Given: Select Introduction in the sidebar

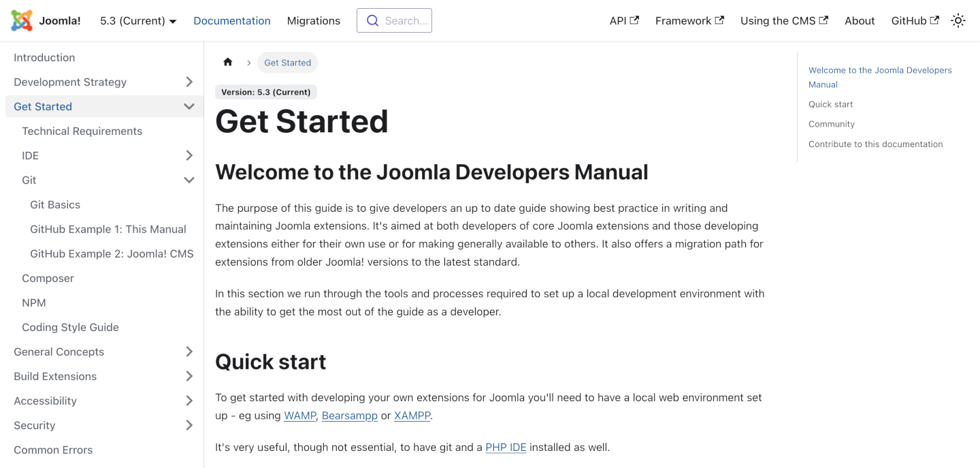Looking at the screenshot, I should (x=44, y=57).
